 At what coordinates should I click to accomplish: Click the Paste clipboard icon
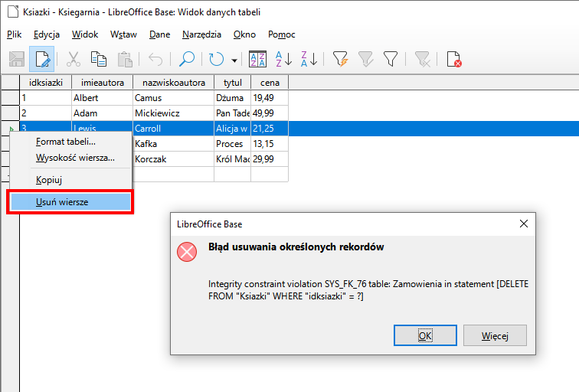125,59
